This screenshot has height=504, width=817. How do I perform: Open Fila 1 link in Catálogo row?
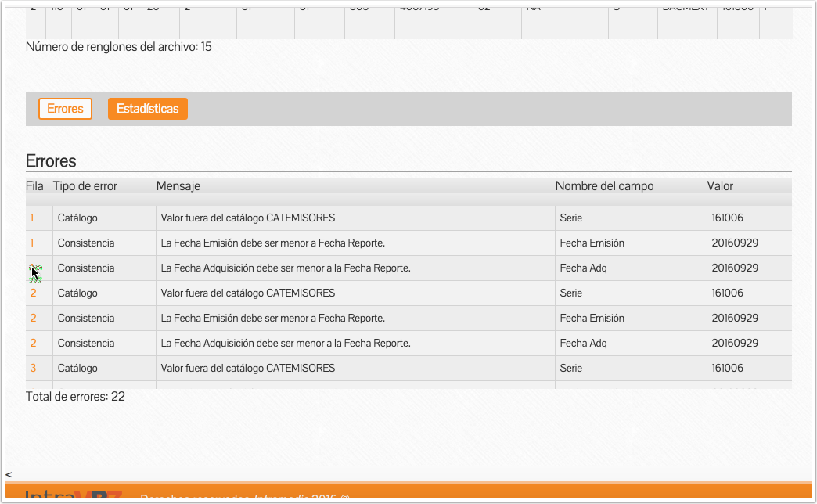[32, 218]
